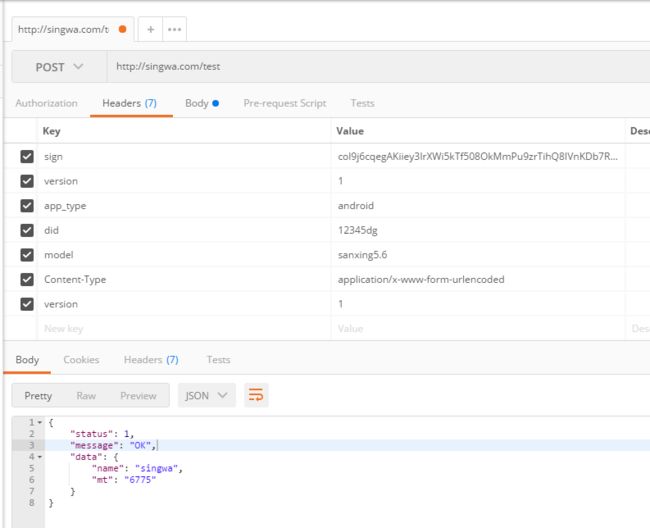Open the request Body tab

click(202, 103)
